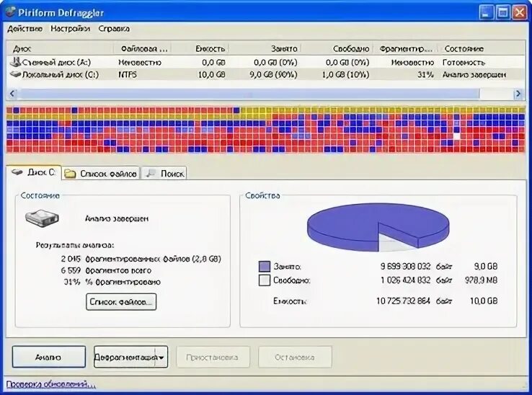Click the disabled Остановка button
The height and width of the screenshot is (395, 532).
click(x=295, y=357)
